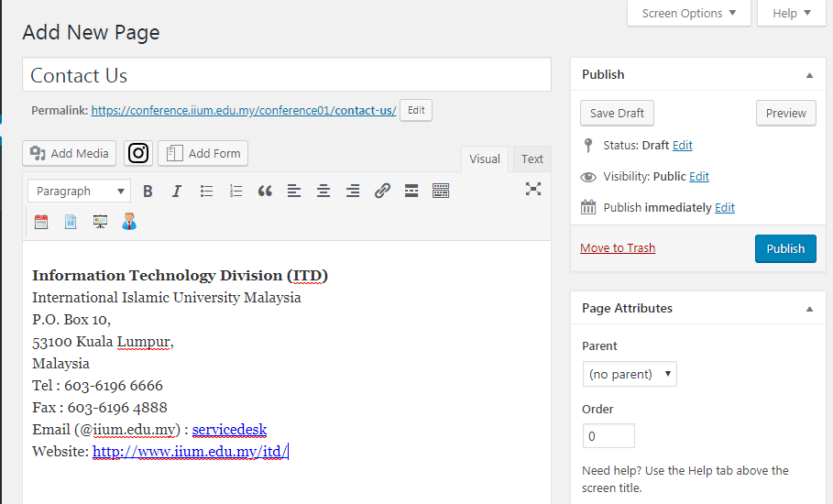Collapse the Publish box
This screenshot has height=504, width=833.
click(x=809, y=75)
